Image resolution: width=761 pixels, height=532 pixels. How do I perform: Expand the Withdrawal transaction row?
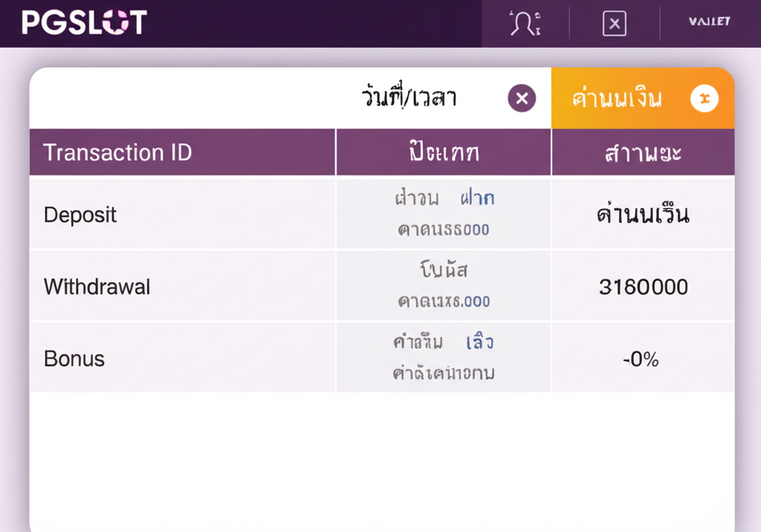click(x=97, y=286)
